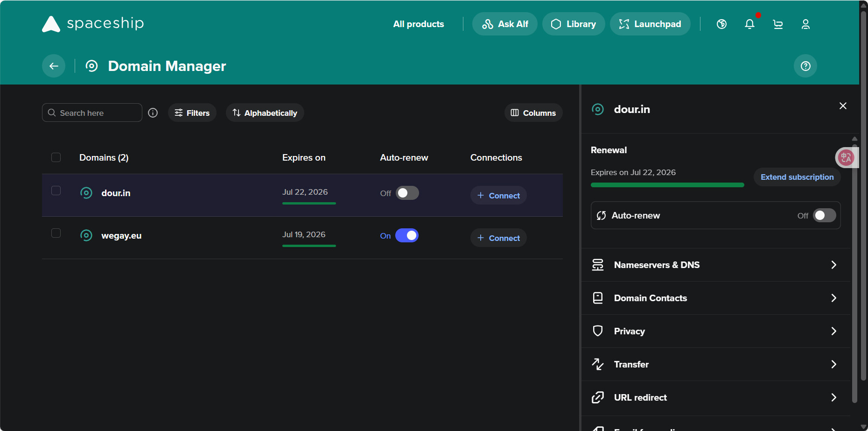This screenshot has height=431, width=868.
Task: Click the Privacy shield icon
Action: (598, 331)
